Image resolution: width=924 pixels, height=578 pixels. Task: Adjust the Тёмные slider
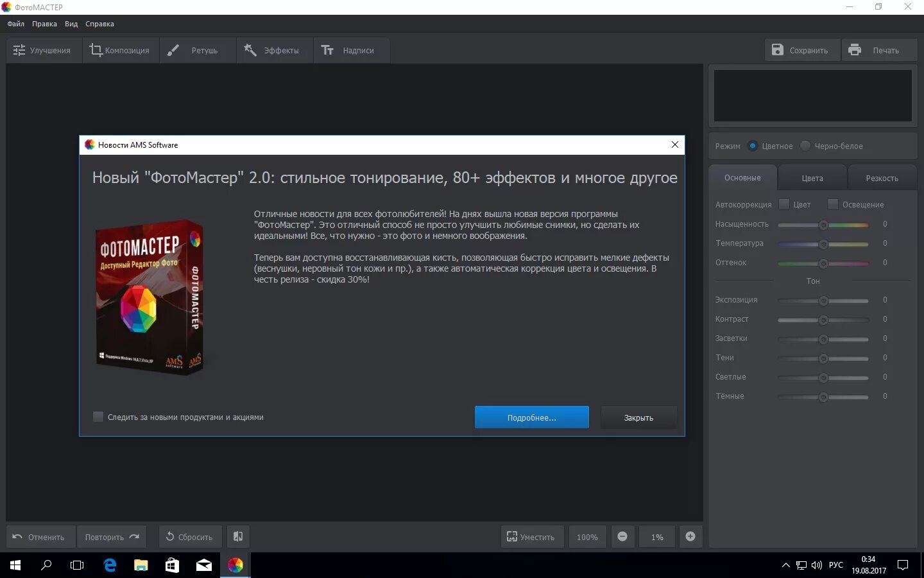(823, 397)
